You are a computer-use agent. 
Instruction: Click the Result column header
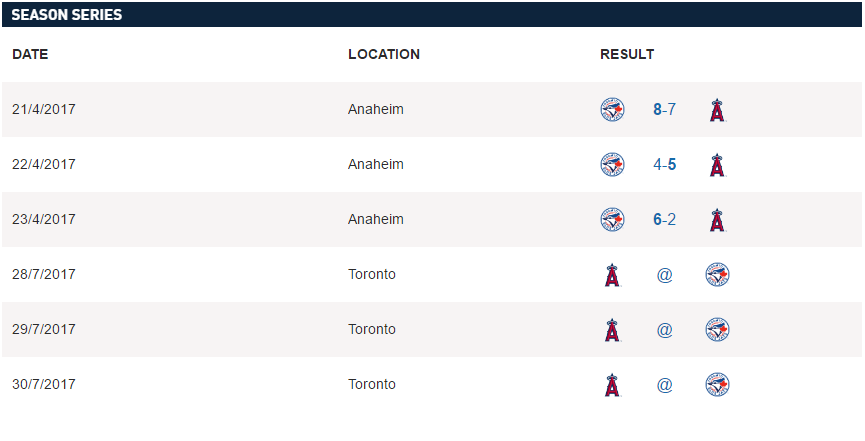click(627, 55)
